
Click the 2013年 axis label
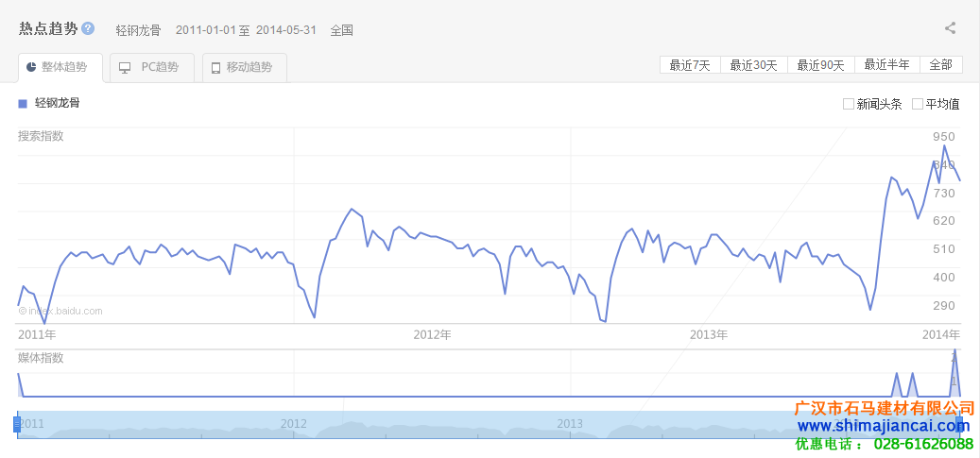[x=709, y=335]
